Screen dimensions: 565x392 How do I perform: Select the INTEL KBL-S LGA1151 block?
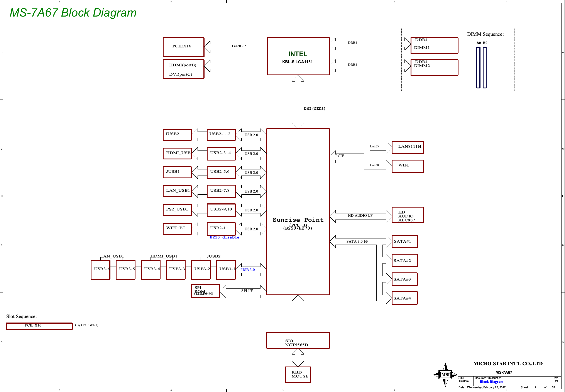click(298, 56)
